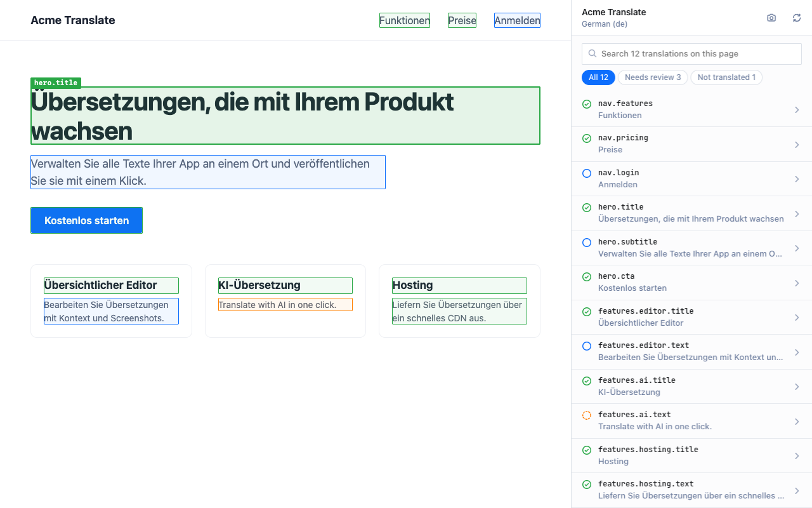Click the green hero.title key label tag
This screenshot has height=508, width=812.
[56, 83]
